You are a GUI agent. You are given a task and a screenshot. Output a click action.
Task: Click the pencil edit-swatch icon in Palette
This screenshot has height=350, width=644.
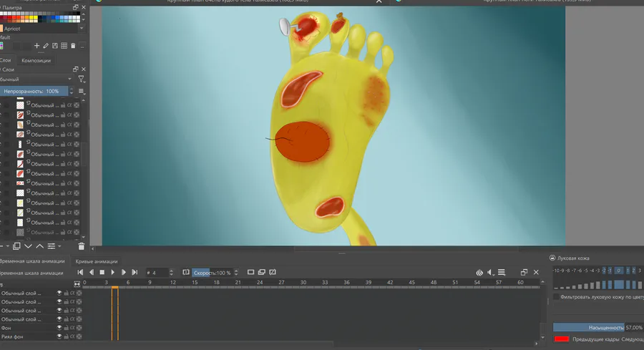click(x=46, y=46)
